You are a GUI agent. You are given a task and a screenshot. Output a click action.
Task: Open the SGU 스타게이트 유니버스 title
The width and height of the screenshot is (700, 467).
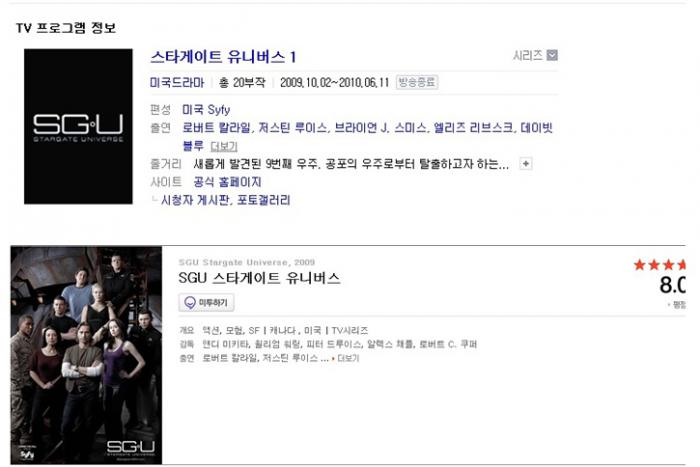click(259, 278)
